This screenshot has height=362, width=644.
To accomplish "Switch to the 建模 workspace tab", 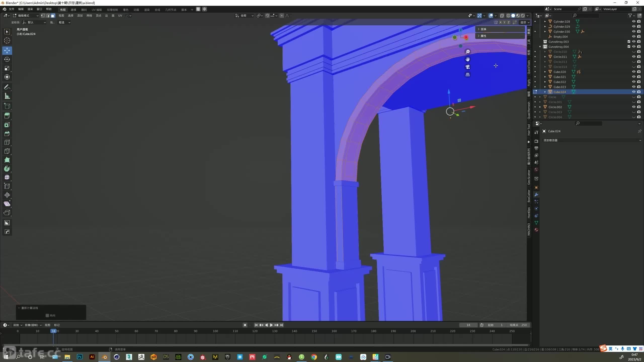I will [x=73, y=10].
